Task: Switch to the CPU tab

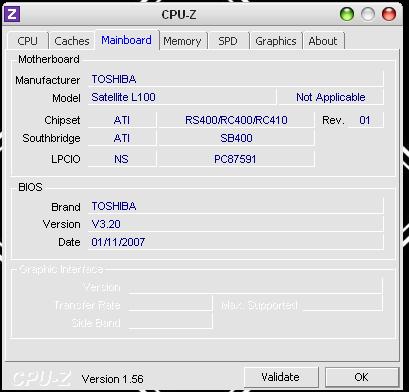Action: pyautogui.click(x=27, y=41)
